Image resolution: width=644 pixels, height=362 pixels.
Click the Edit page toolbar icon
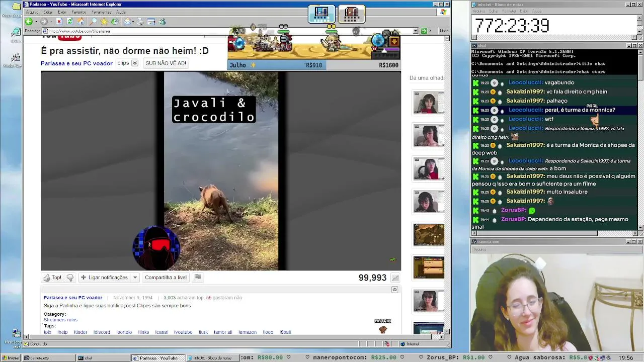coord(151,22)
